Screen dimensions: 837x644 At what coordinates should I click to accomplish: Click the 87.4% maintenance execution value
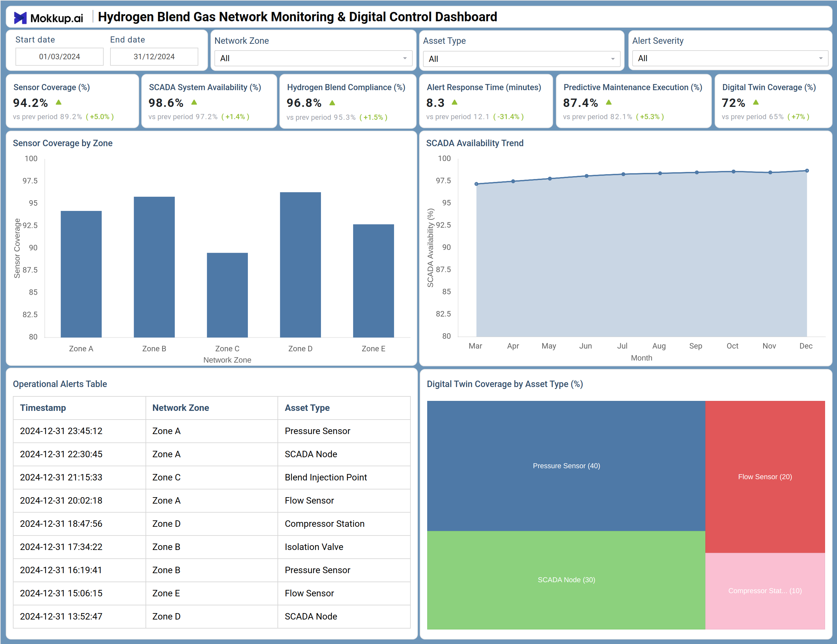[580, 103]
